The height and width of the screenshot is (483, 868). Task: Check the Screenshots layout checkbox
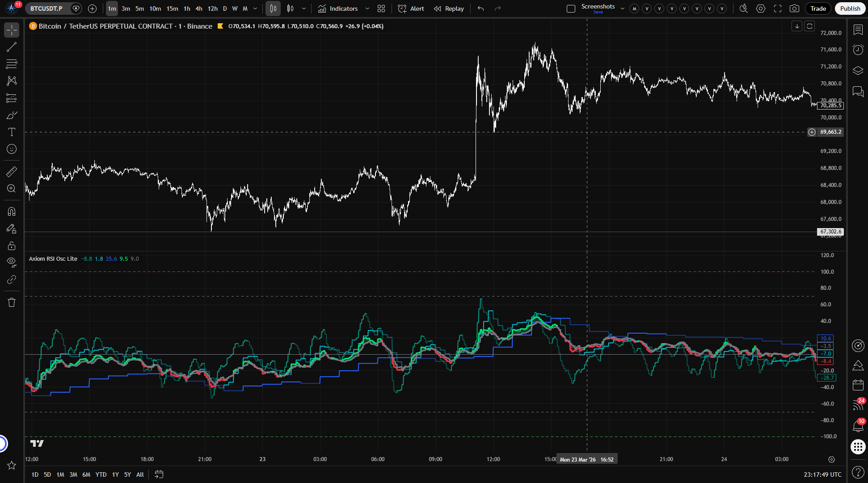(x=571, y=8)
